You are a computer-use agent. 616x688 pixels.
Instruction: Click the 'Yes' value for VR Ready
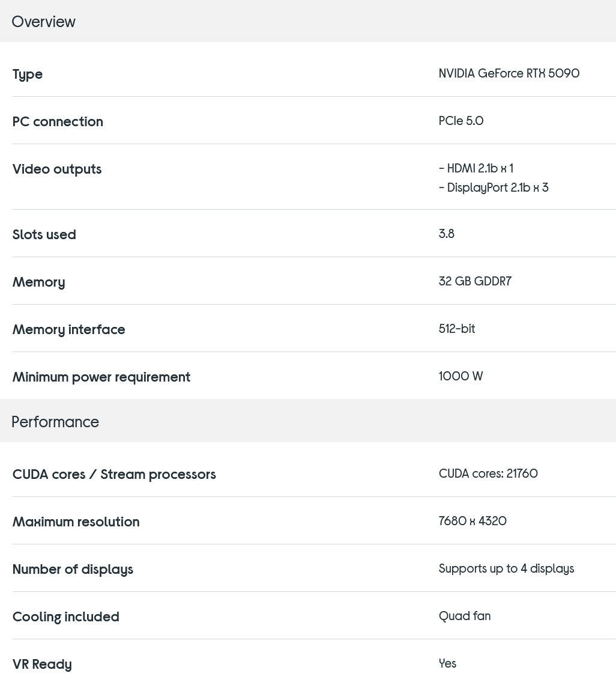click(448, 663)
